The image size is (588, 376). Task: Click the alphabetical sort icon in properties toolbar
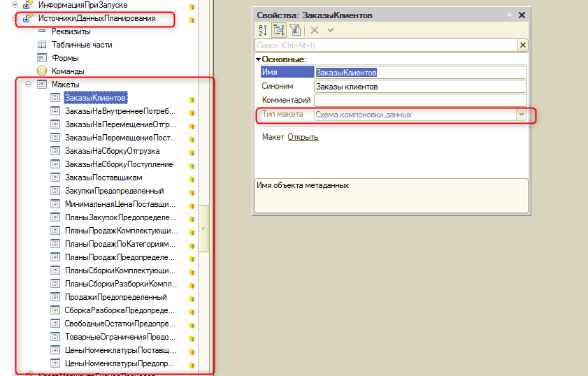click(263, 30)
